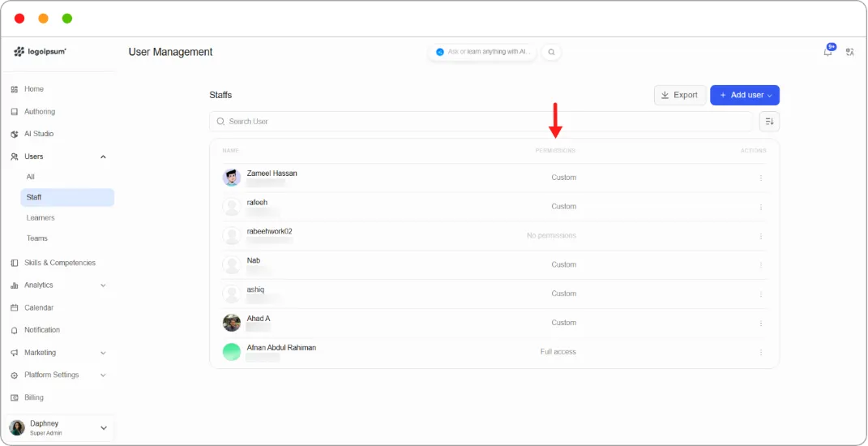Image resolution: width=868 pixels, height=446 pixels.
Task: Expand the Marketing section chevron
Action: tap(103, 353)
